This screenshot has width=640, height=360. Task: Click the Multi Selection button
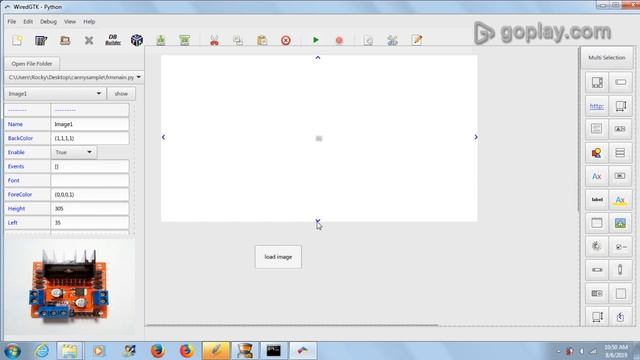(x=607, y=58)
